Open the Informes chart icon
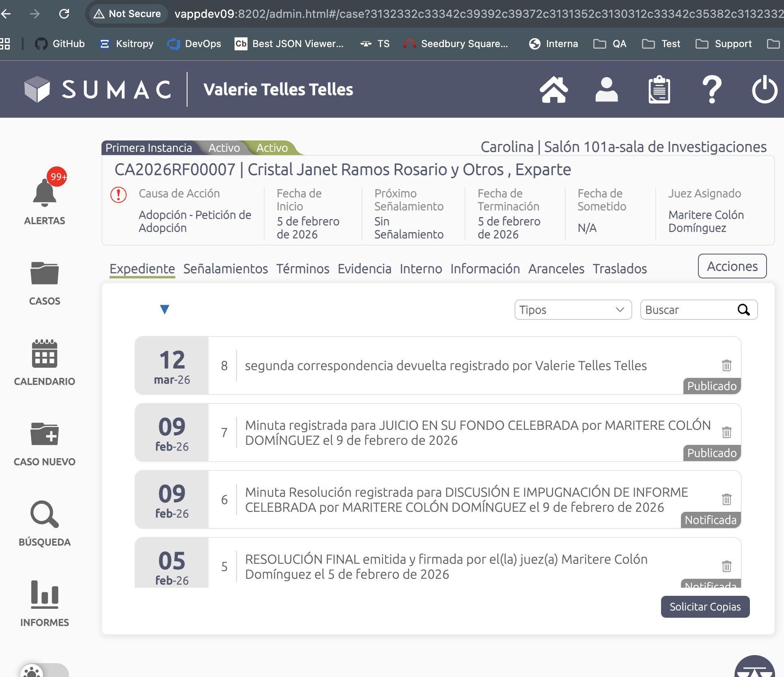This screenshot has height=677, width=784. click(44, 595)
